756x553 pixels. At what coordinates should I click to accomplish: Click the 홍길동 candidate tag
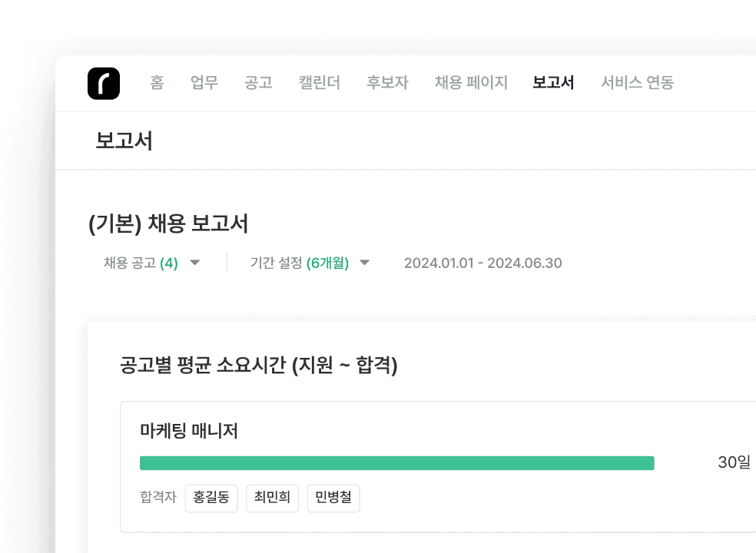212,498
